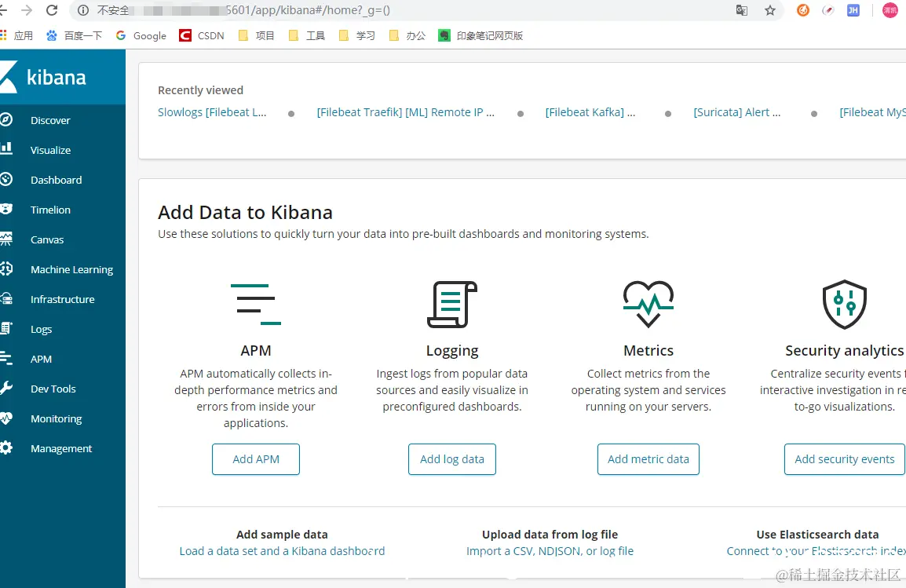Open recently viewed [Suricata] Alert link

click(736, 112)
